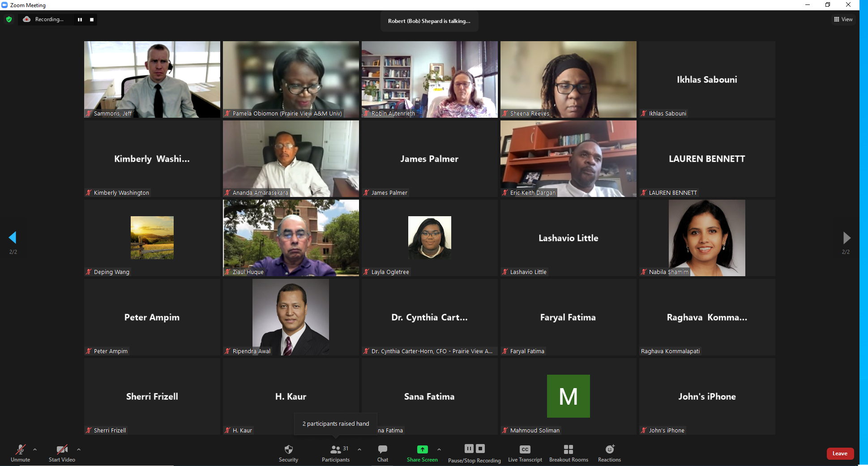The width and height of the screenshot is (868, 466).
Task: Open the View layout menu
Action: (843, 19)
